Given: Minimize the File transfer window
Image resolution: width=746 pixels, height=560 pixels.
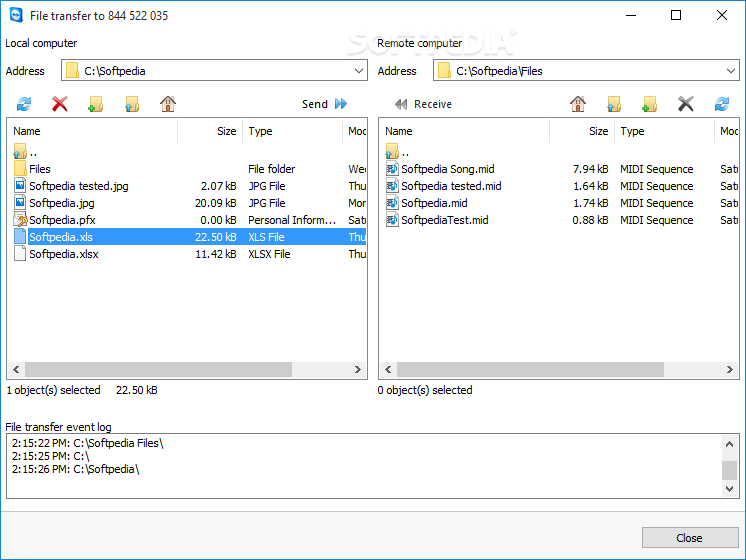Looking at the screenshot, I should (631, 15).
